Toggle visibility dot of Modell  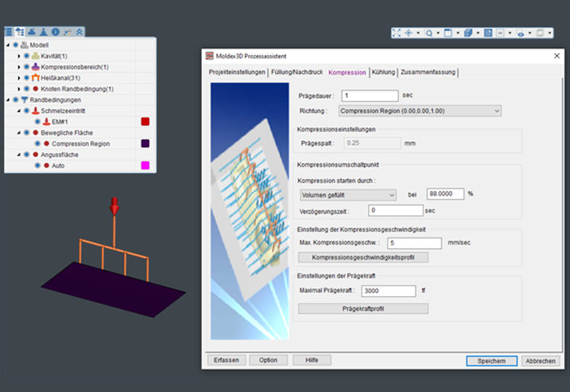[x=15, y=45]
